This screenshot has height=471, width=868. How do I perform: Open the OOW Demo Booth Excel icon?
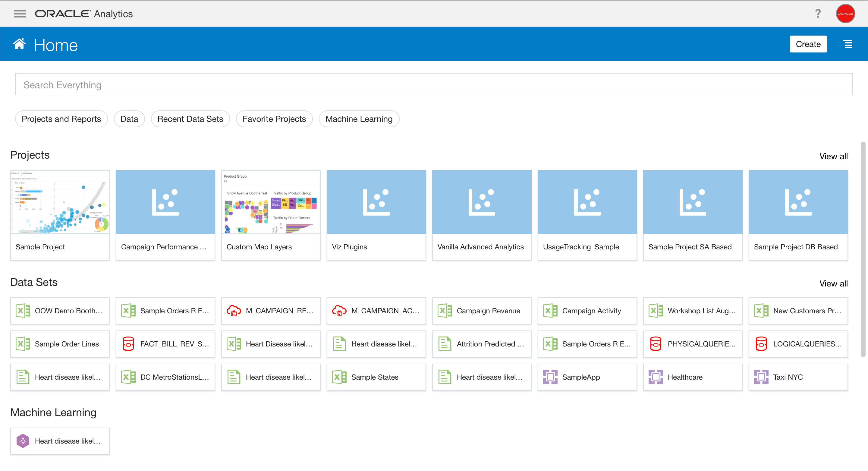23,311
